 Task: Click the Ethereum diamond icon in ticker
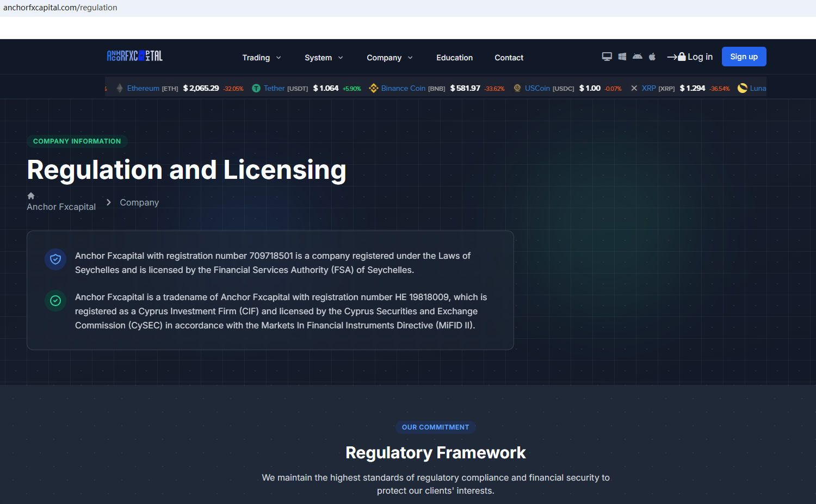[120, 88]
